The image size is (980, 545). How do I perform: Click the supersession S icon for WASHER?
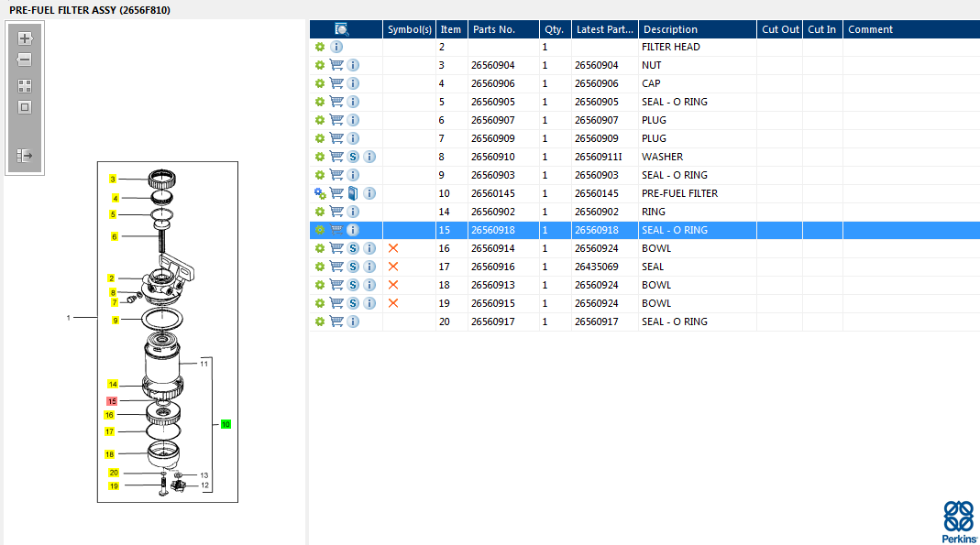click(353, 157)
